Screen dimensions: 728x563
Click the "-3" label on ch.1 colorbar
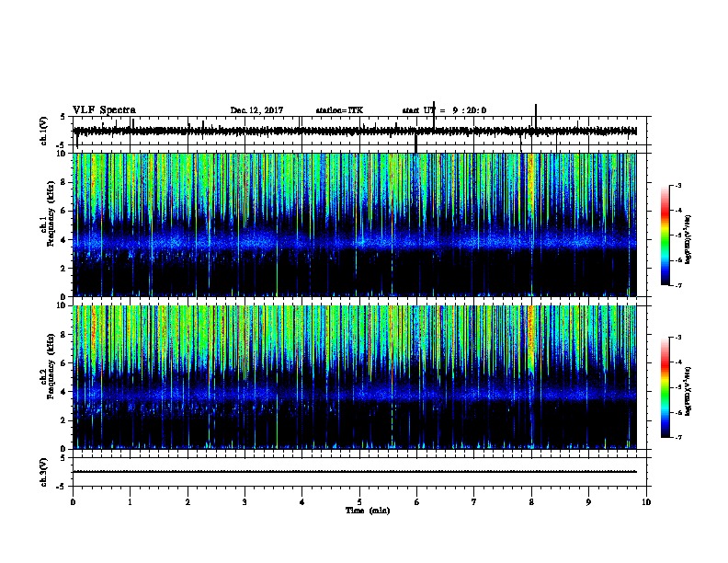pos(677,185)
